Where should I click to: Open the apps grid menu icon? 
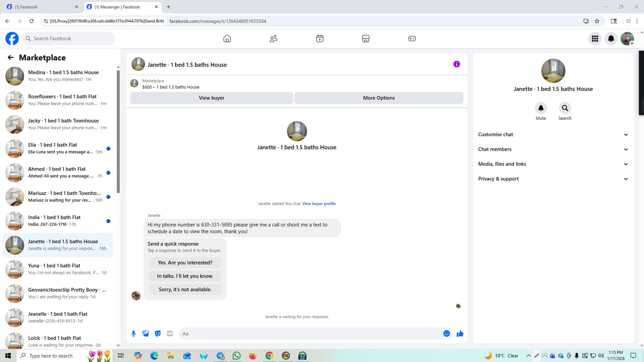click(595, 39)
